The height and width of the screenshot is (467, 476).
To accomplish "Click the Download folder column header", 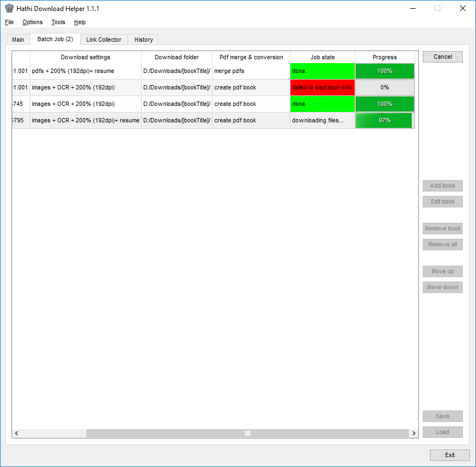I will pyautogui.click(x=177, y=57).
